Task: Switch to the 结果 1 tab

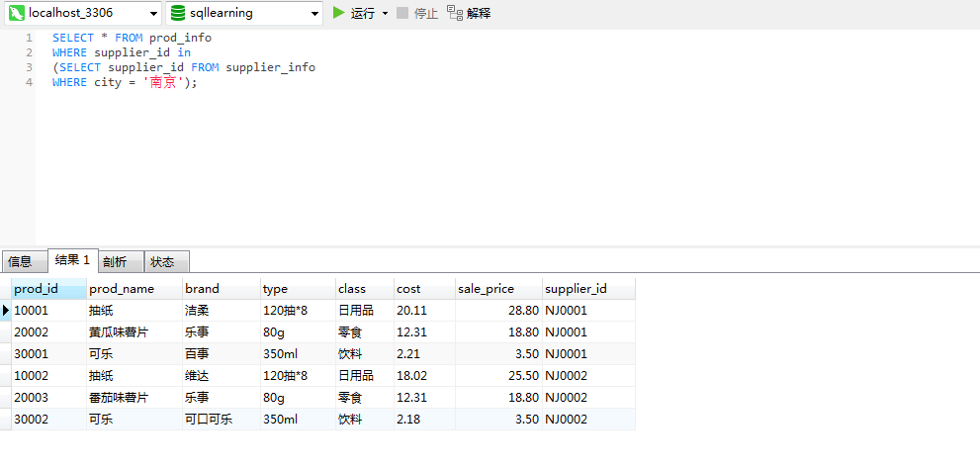Action: (72, 260)
